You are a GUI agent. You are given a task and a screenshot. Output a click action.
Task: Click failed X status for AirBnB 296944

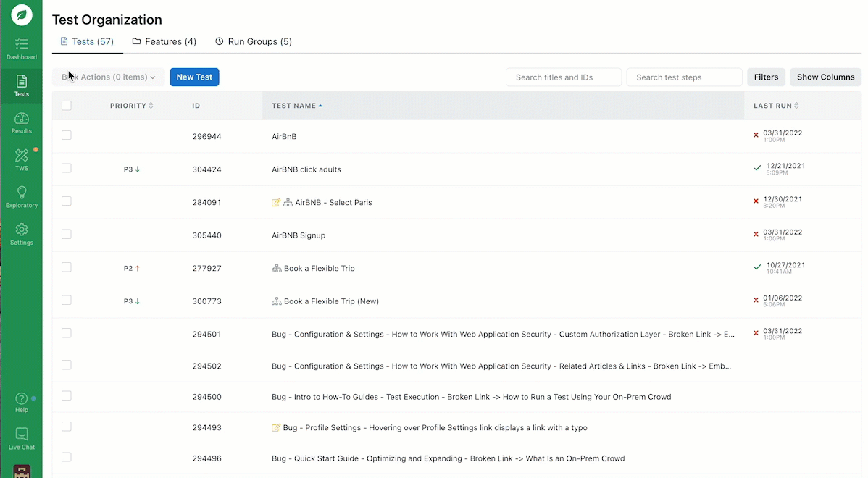click(756, 135)
